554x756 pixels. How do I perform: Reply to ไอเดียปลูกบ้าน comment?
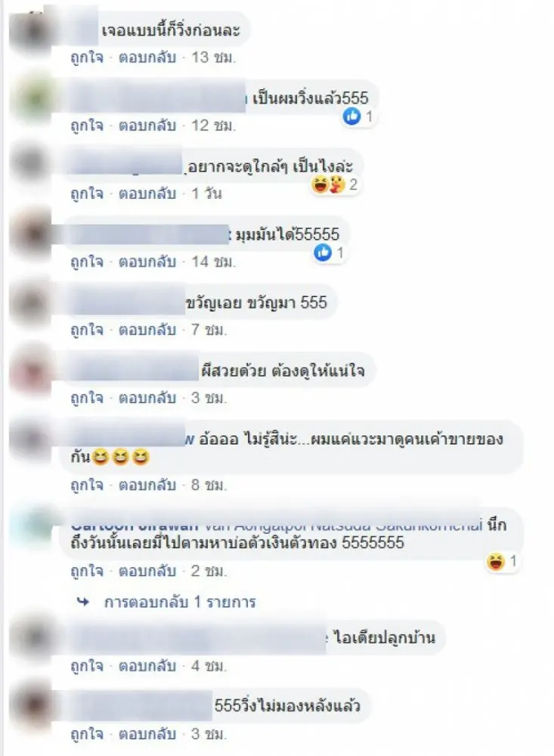pos(147,666)
